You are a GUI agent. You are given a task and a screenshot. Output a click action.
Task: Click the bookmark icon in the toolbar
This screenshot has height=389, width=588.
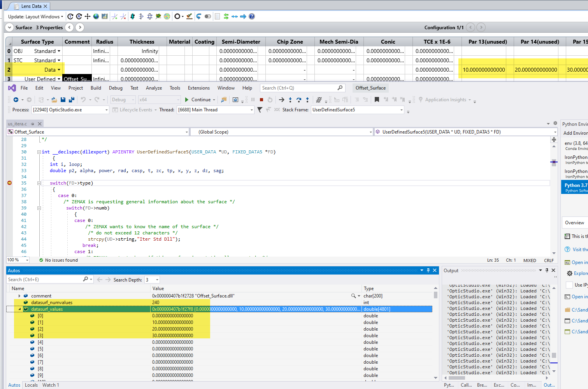coord(377,100)
